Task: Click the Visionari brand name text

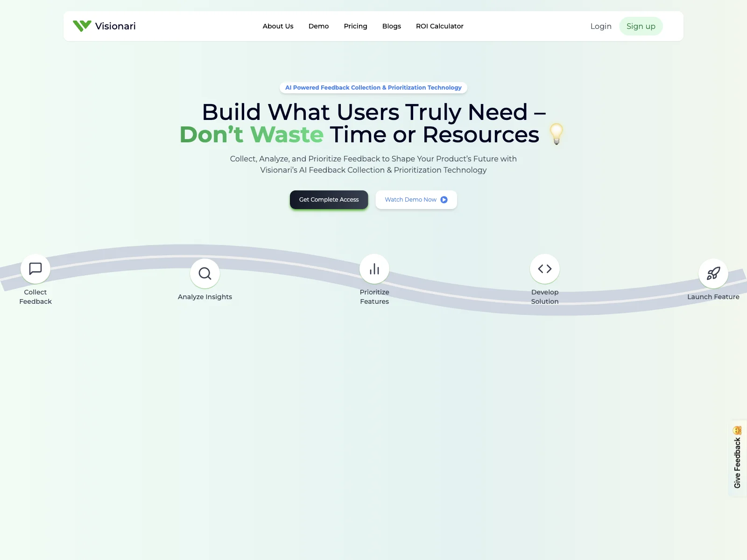Action: coord(115,26)
